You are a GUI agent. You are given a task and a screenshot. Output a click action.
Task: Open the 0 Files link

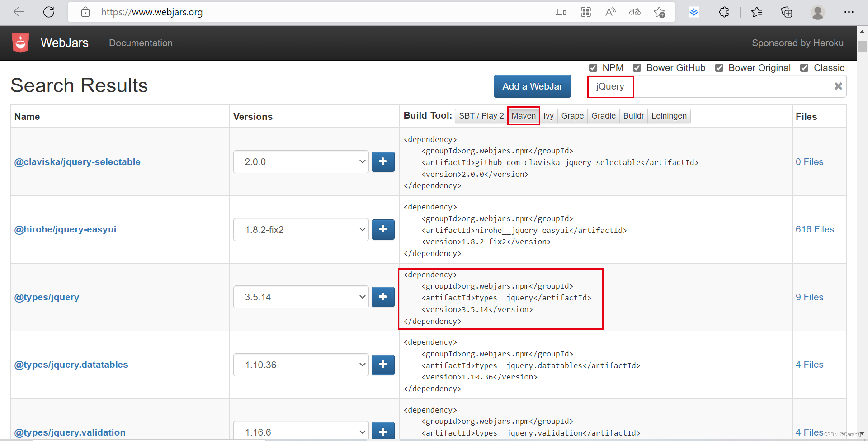(x=809, y=162)
